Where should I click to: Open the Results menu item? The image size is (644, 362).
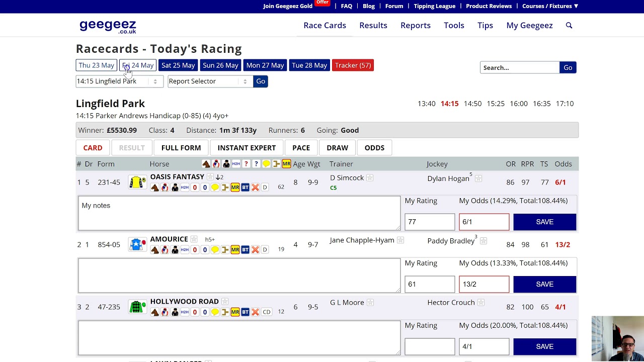point(373,25)
